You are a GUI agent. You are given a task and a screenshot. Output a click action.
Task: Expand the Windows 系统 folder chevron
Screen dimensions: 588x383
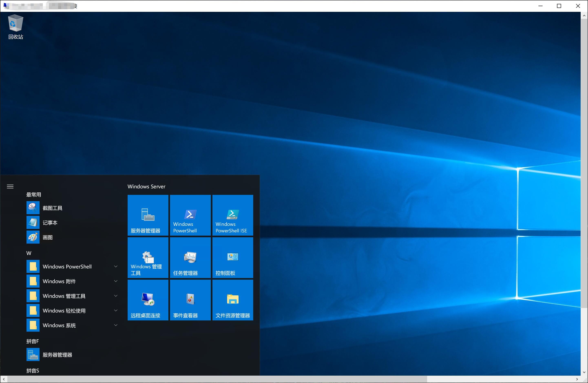[x=116, y=325]
